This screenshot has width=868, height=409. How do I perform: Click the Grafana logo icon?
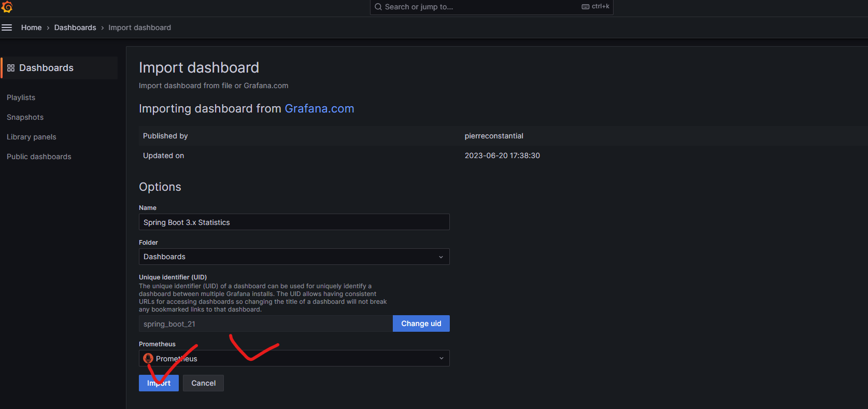[7, 7]
